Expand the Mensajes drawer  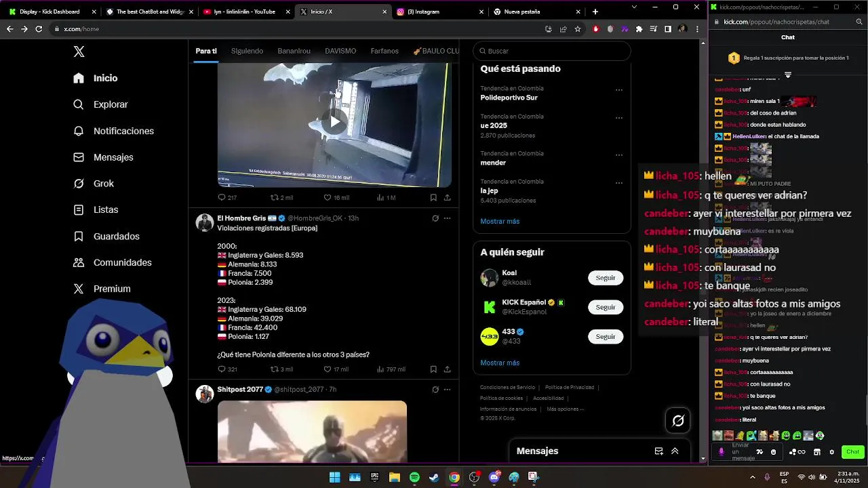tap(675, 451)
